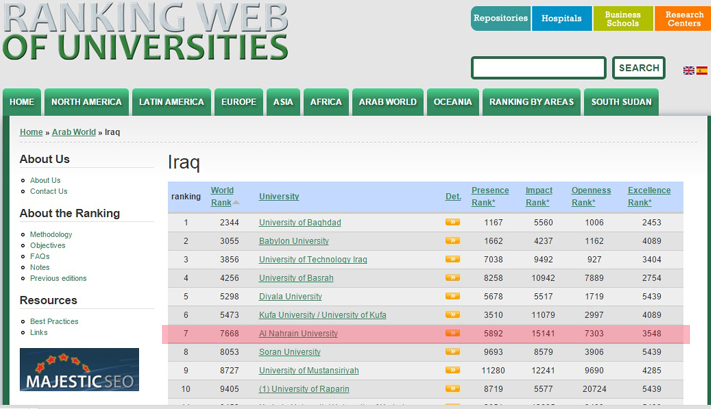Click the Det. column header
Viewport: 711px width, 409px height.
(x=453, y=196)
